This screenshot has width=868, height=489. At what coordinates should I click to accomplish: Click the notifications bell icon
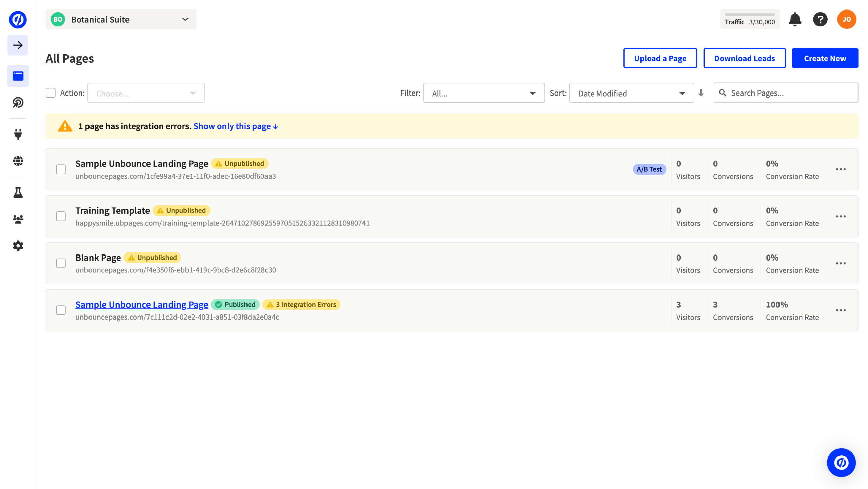pyautogui.click(x=794, y=19)
